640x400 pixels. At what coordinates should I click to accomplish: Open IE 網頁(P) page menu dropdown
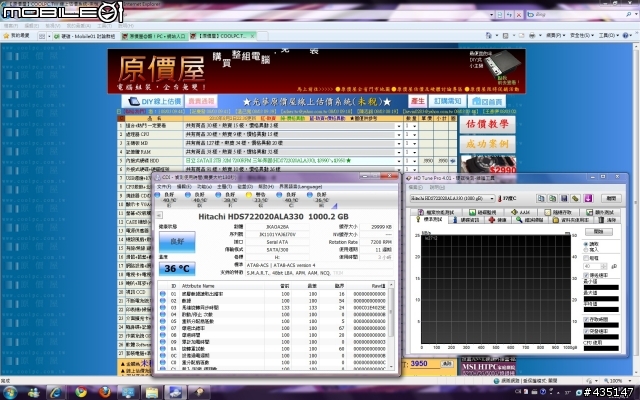[556, 36]
